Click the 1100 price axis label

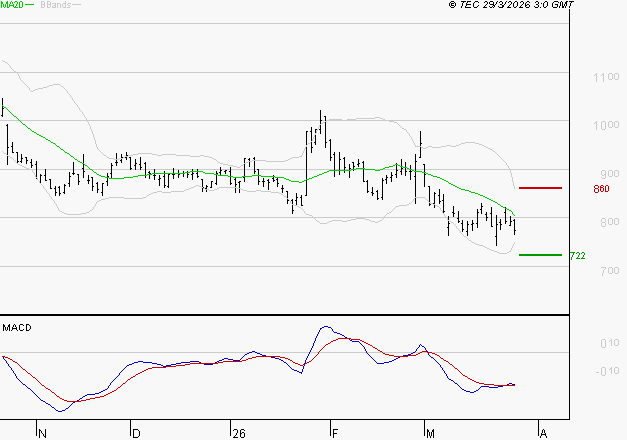click(x=606, y=77)
